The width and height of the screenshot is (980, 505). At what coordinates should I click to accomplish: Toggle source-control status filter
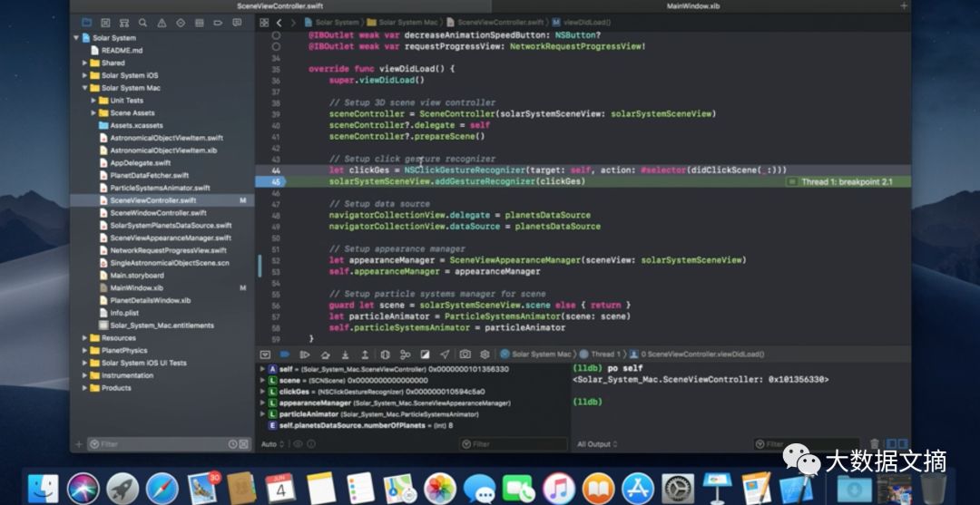[x=244, y=444]
